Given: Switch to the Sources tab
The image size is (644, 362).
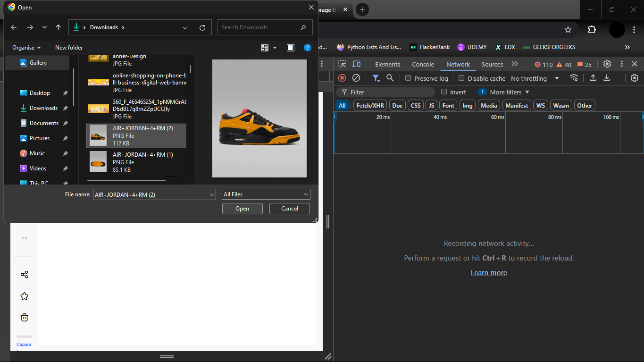Looking at the screenshot, I should coord(492,64).
